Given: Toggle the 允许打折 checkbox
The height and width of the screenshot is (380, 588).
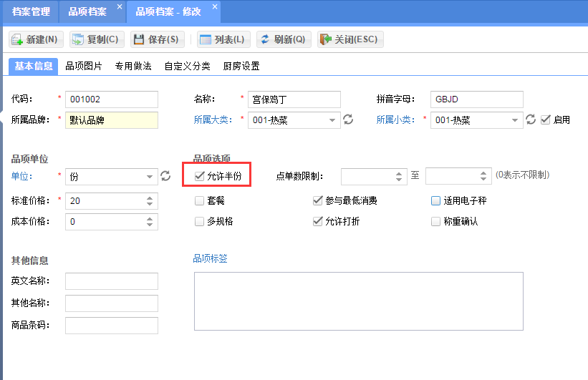Looking at the screenshot, I should click(317, 221).
